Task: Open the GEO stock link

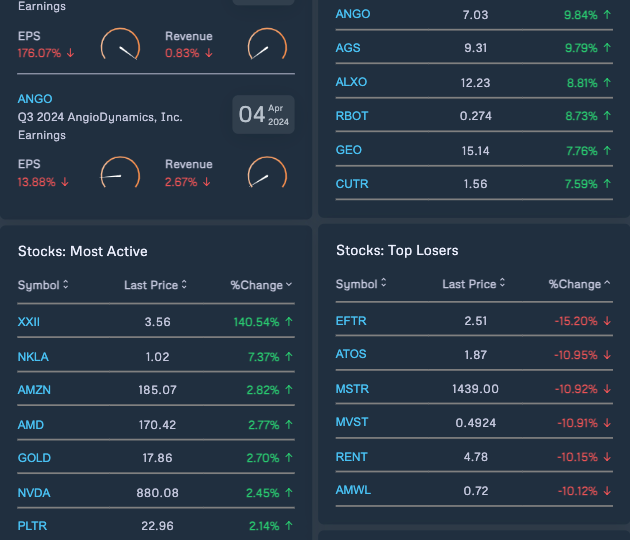Action: point(349,150)
